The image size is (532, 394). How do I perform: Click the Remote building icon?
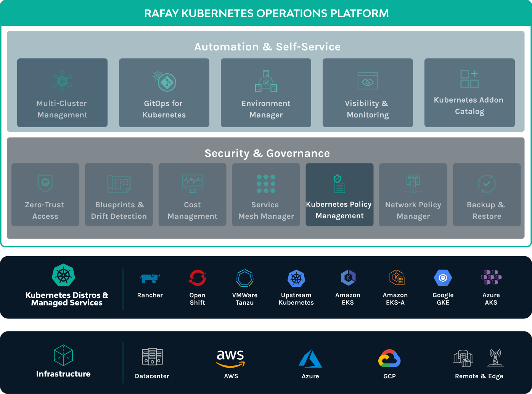point(463,358)
